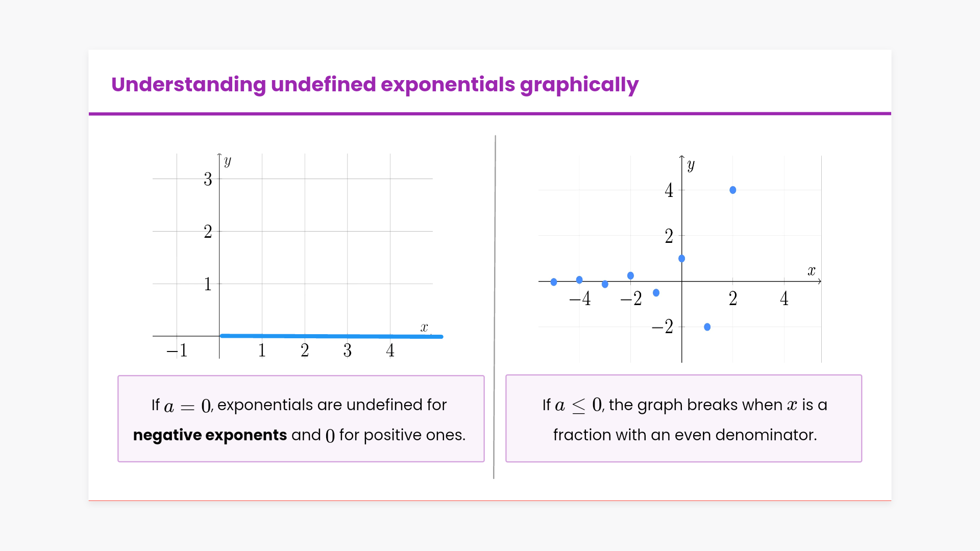Click the leftmost data point on right graph

coord(554,282)
